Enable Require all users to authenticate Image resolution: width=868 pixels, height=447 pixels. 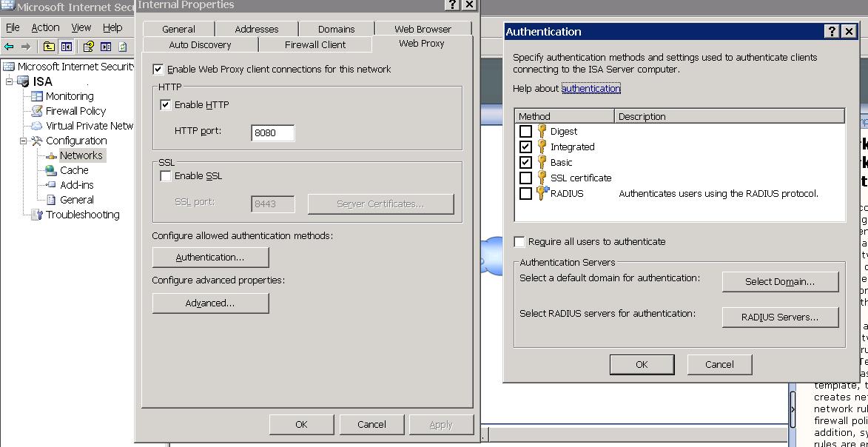point(519,242)
